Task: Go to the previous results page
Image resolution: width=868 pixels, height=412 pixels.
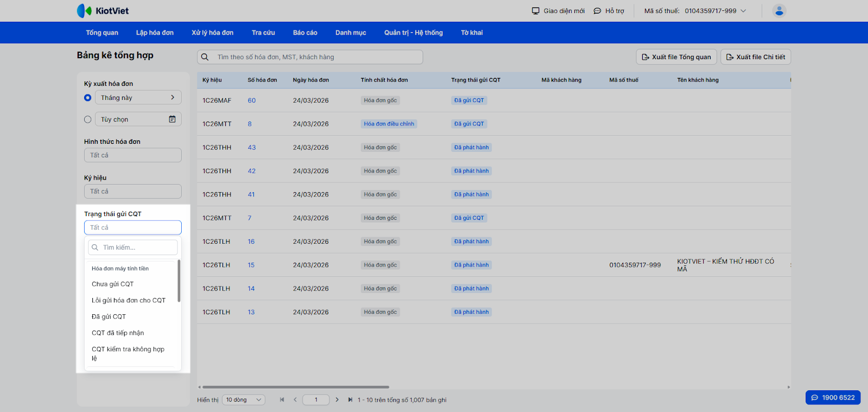Action: pyautogui.click(x=295, y=400)
